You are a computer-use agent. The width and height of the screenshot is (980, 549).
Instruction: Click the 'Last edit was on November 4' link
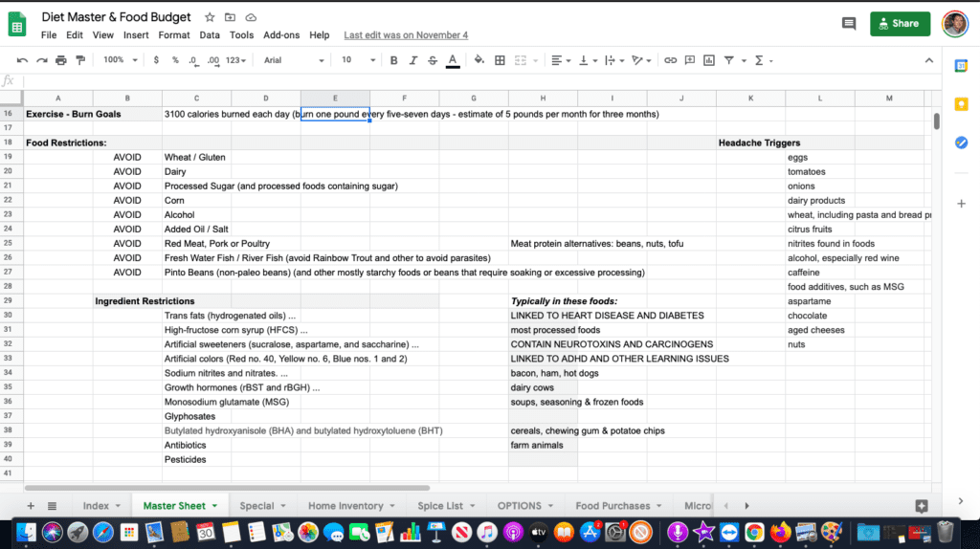click(x=406, y=35)
